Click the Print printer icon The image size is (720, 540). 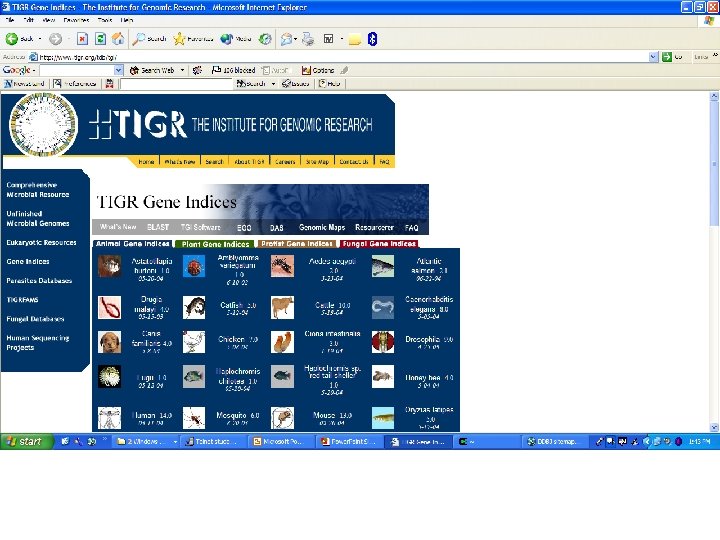coord(308,39)
